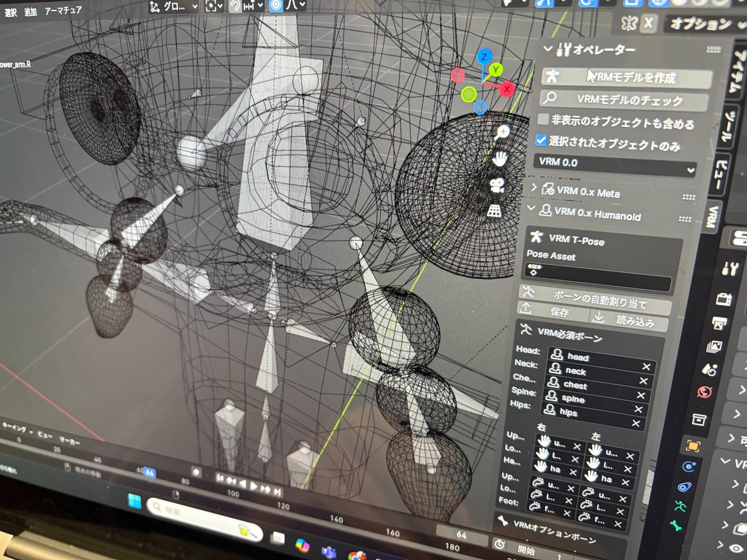Image resolution: width=747 pixels, height=560 pixels.
Task: Open the World properties tab icon
Action: coord(705,393)
